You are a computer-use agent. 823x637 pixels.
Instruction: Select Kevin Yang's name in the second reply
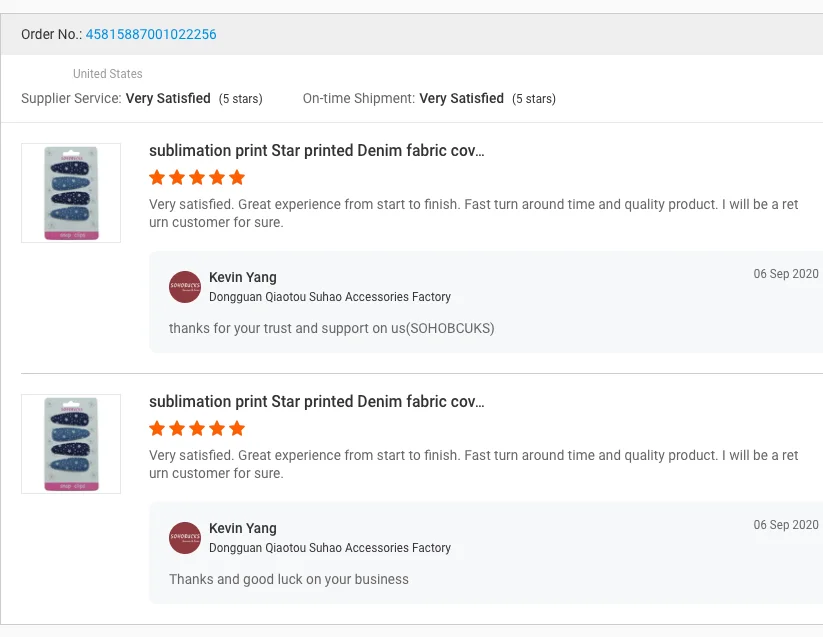(243, 528)
